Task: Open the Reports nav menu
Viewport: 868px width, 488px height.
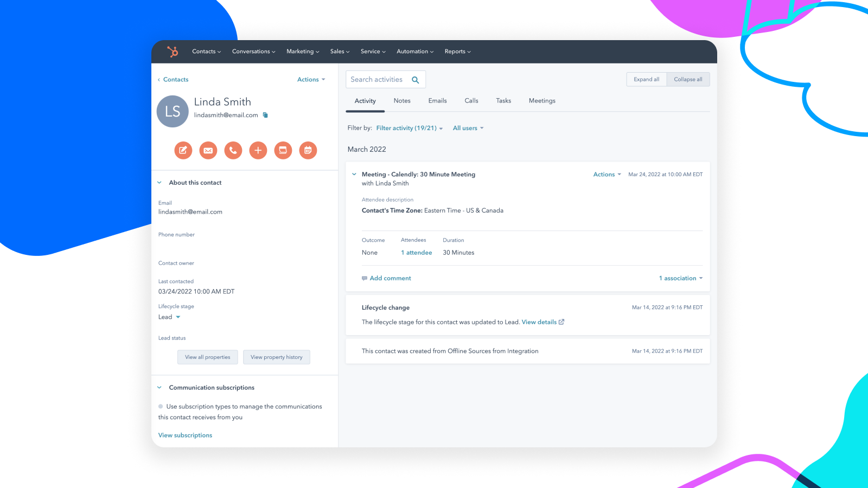Action: point(457,52)
